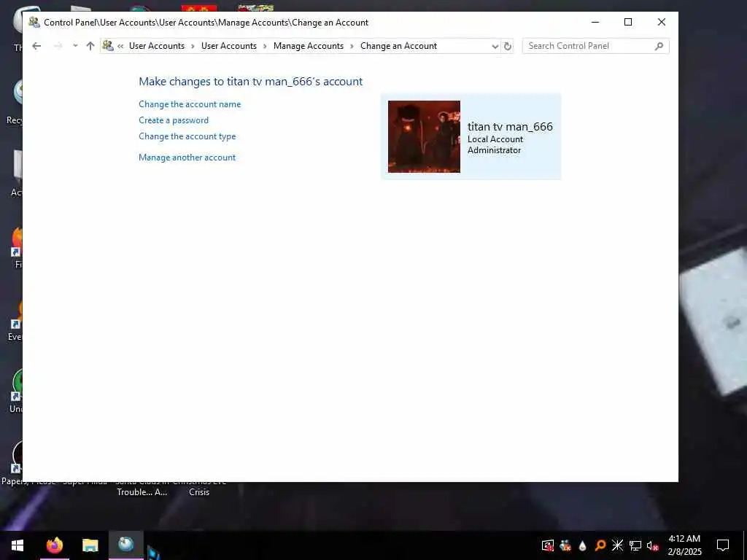Click the screen tray icon with red badge
Image resolution: width=747 pixels, height=560 pixels.
pos(548,545)
